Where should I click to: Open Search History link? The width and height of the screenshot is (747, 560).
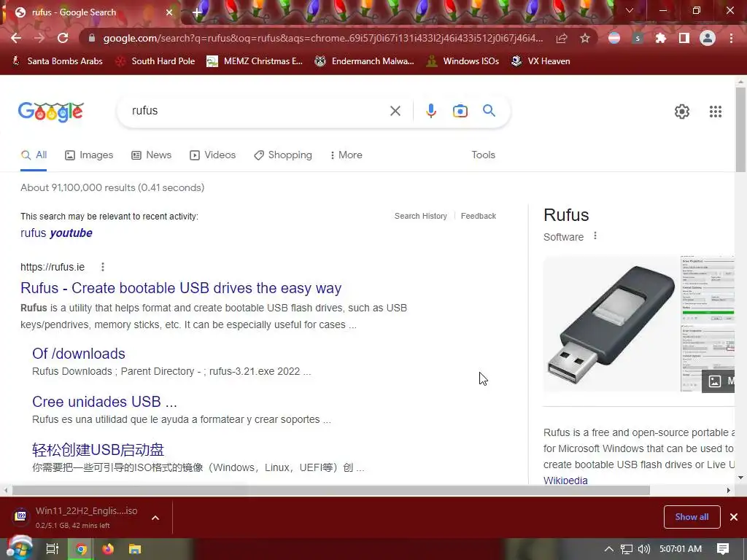coord(421,216)
